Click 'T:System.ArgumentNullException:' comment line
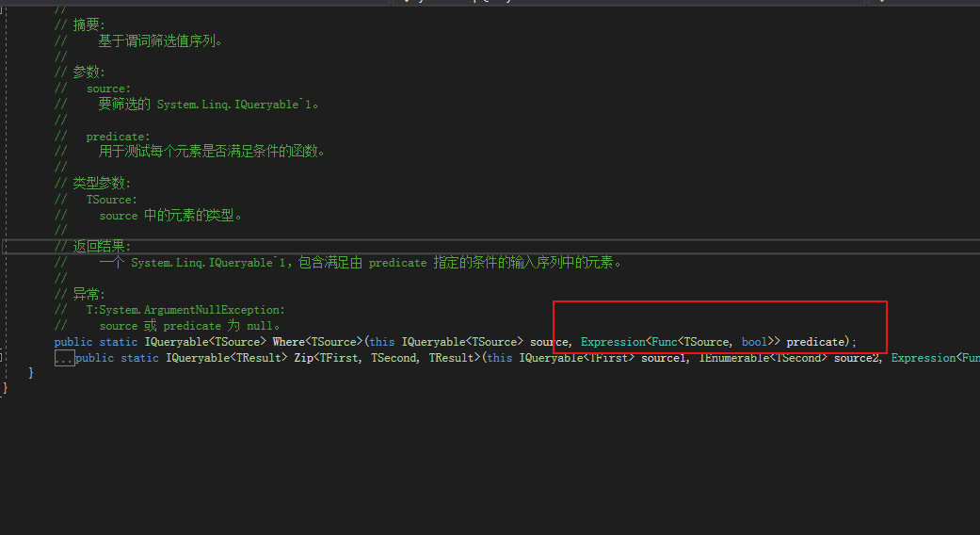 click(x=185, y=310)
